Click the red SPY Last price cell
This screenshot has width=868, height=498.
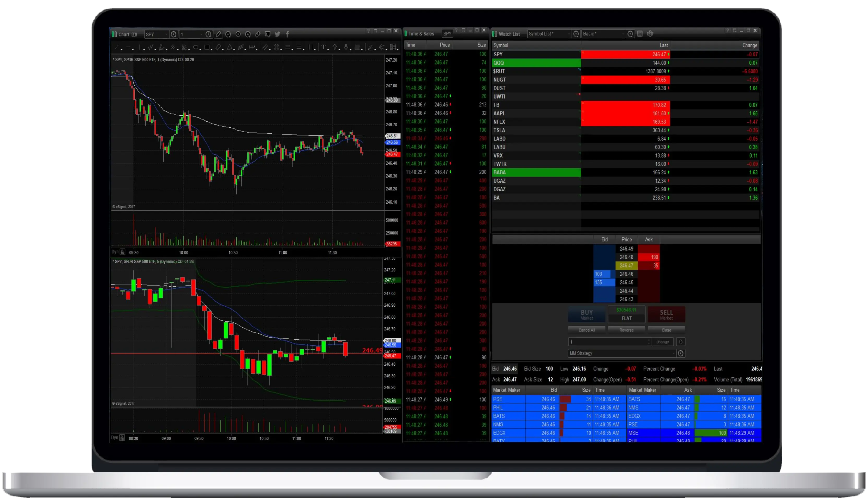tap(626, 54)
